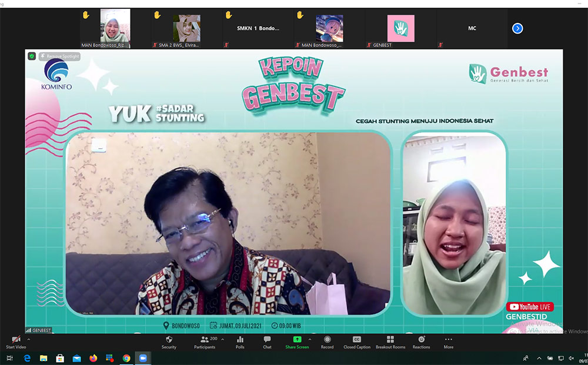This screenshot has width=588, height=365.
Task: Click the People icon in system tray
Action: point(526,359)
